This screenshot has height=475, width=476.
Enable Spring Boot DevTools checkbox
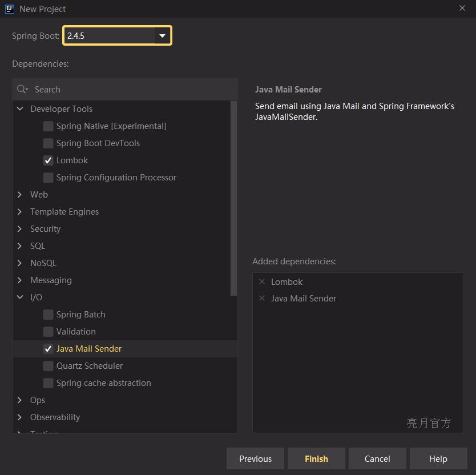[48, 143]
